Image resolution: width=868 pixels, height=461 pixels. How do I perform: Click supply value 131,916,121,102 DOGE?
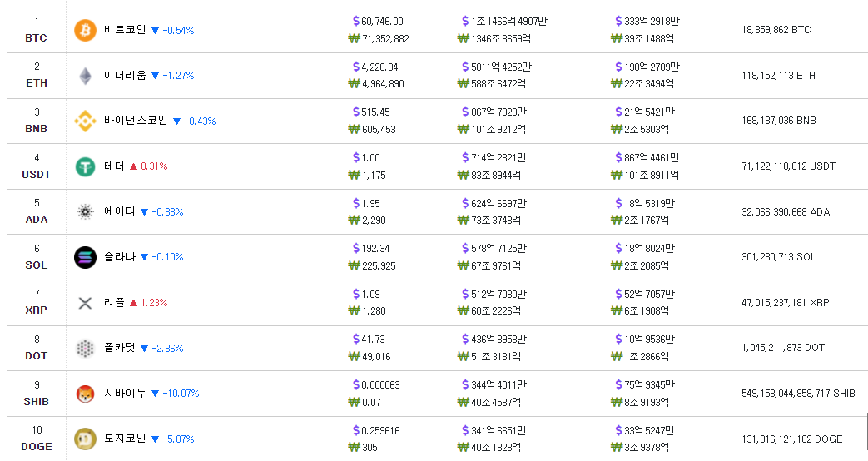[792, 439]
